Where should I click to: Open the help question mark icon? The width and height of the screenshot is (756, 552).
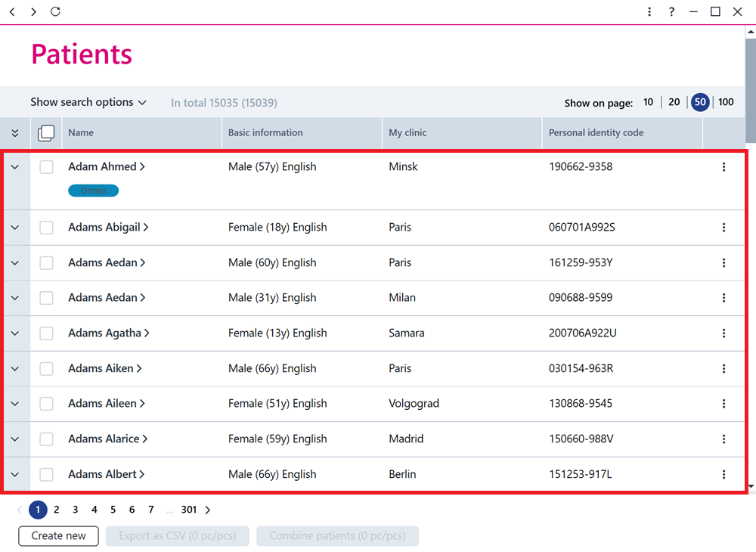click(671, 11)
